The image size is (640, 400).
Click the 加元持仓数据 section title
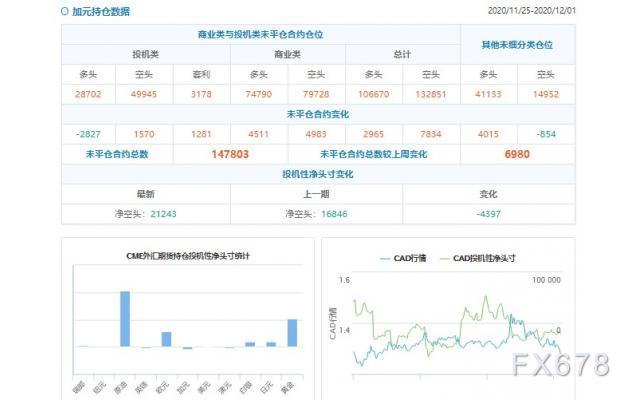(x=101, y=11)
